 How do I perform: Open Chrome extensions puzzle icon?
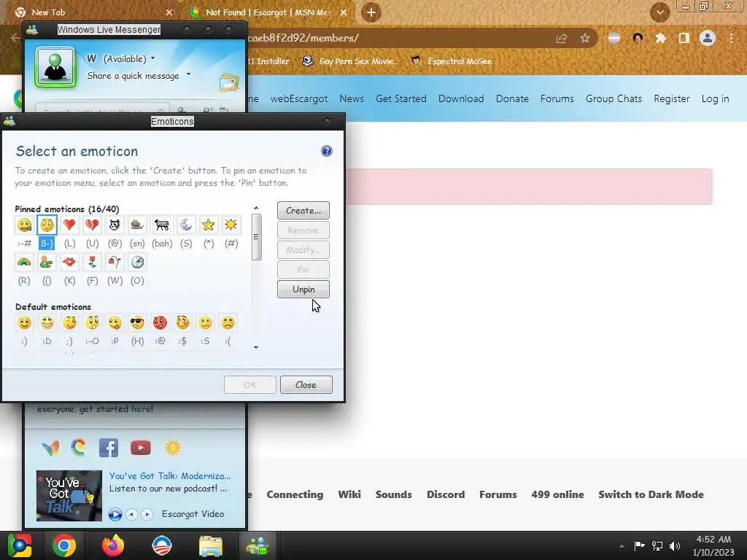(x=660, y=38)
